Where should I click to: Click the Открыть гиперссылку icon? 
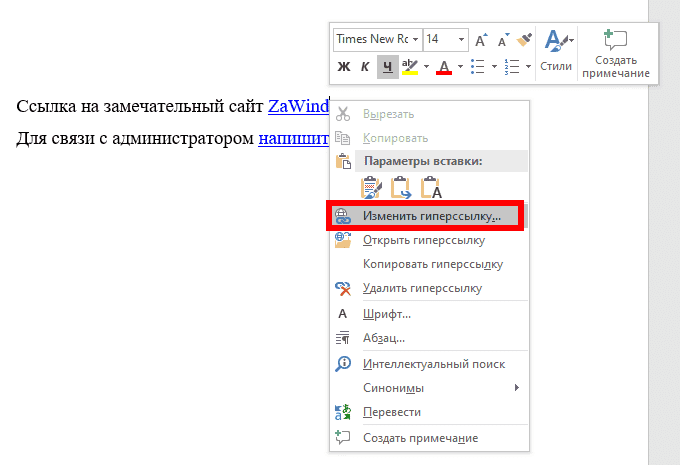tap(343, 240)
